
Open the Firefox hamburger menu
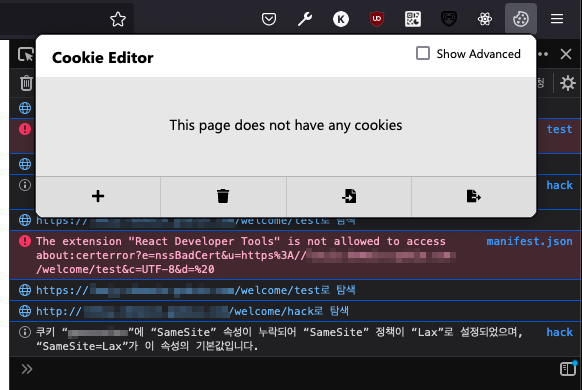pos(557,19)
